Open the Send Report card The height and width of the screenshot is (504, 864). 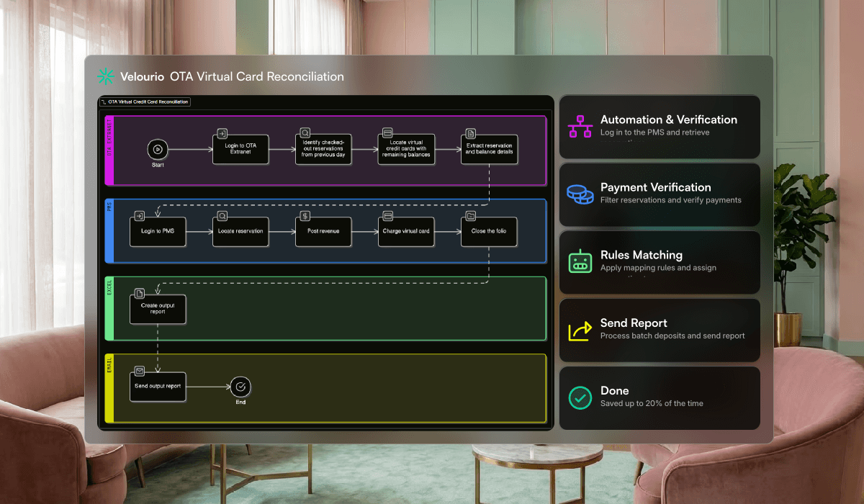click(660, 330)
